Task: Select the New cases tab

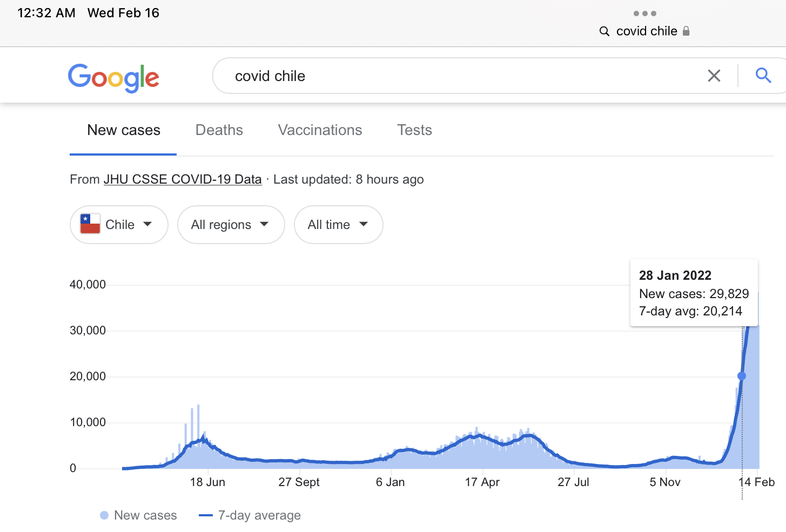Action: [124, 130]
